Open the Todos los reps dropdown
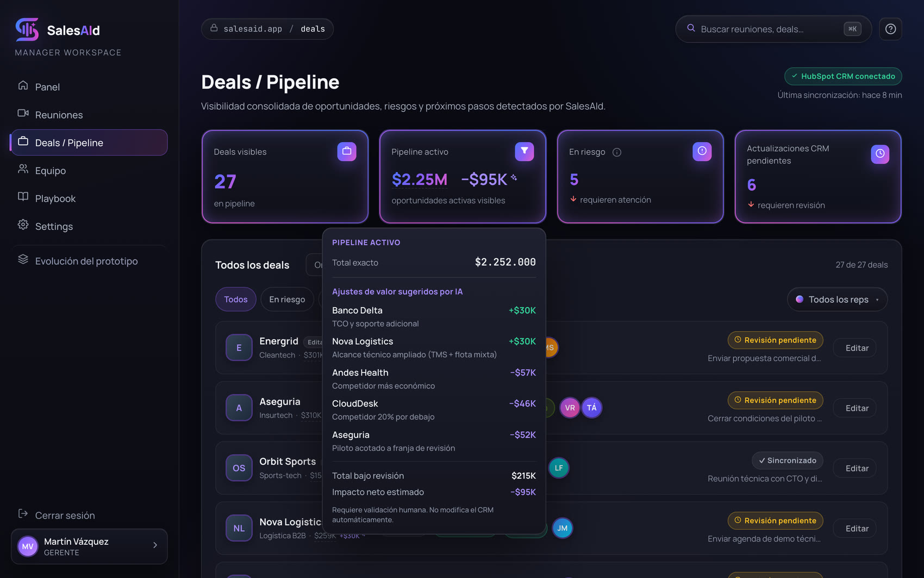Screen dimensions: 924x578 pos(837,300)
